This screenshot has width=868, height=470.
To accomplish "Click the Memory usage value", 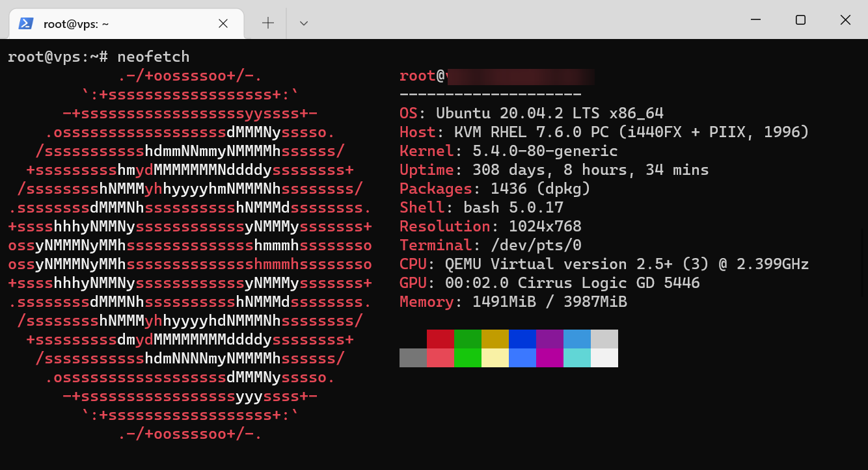I will pos(549,302).
